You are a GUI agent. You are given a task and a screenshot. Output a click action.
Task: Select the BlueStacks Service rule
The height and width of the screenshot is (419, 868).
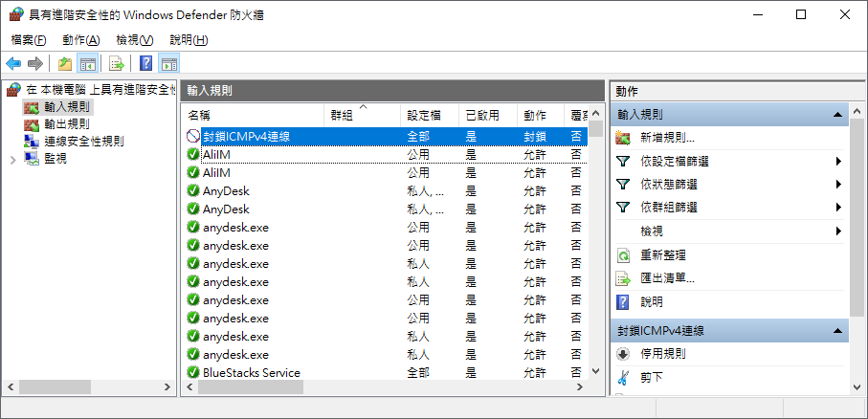(x=386, y=372)
